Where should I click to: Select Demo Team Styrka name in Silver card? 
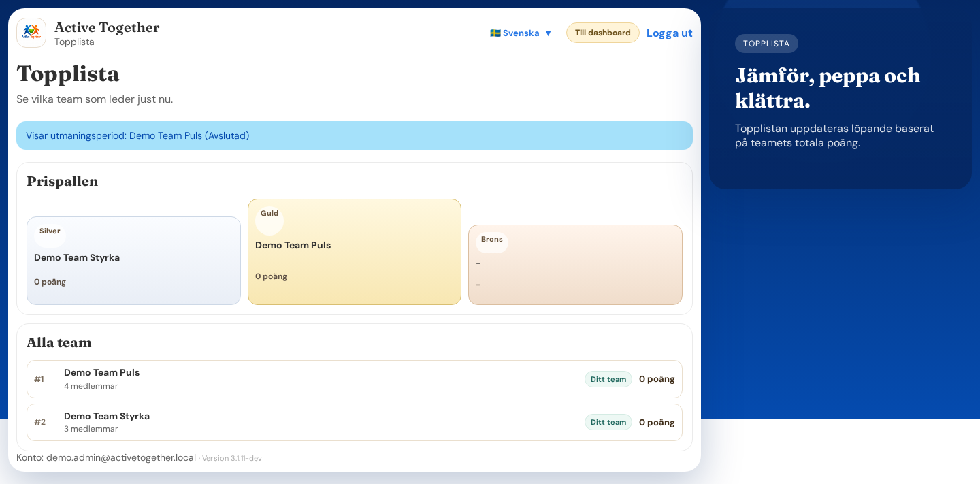77,257
